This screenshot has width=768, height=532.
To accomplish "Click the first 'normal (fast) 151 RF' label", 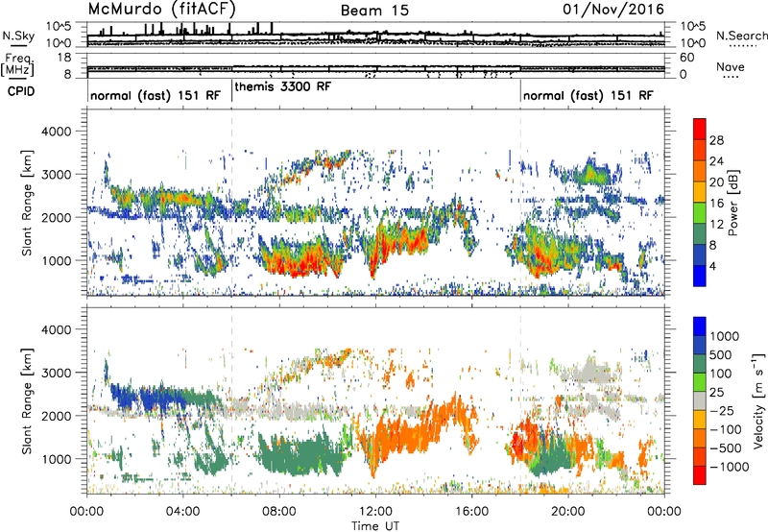I will click(x=156, y=95).
